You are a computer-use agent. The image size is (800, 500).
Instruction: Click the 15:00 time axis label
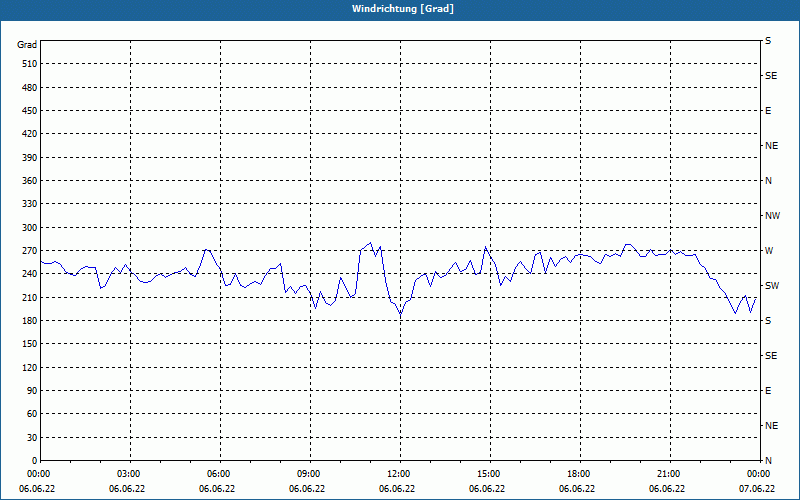tap(488, 473)
